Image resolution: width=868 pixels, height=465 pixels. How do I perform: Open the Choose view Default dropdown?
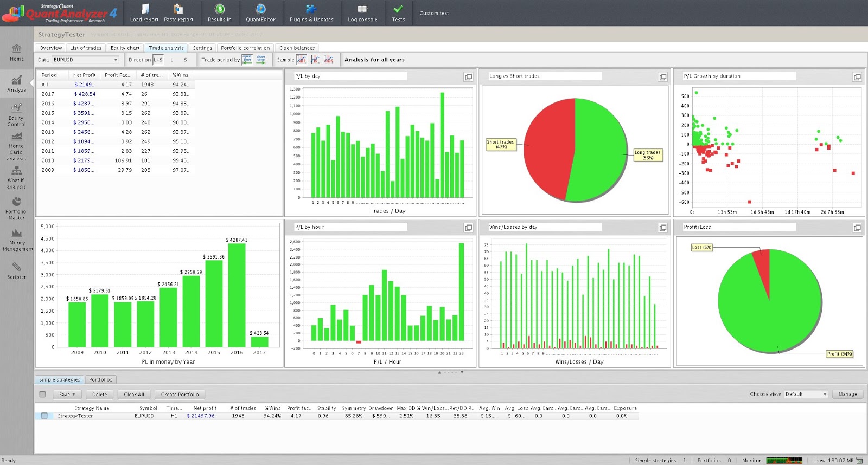(x=806, y=395)
